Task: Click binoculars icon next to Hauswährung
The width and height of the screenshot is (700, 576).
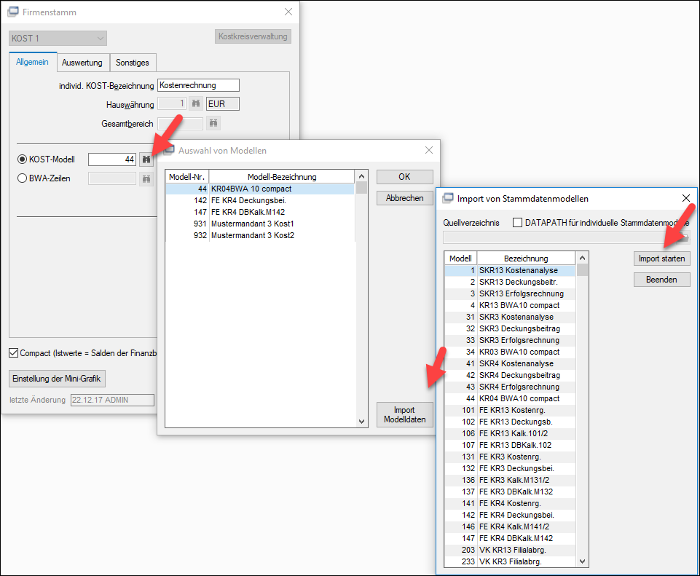Action: [x=196, y=104]
